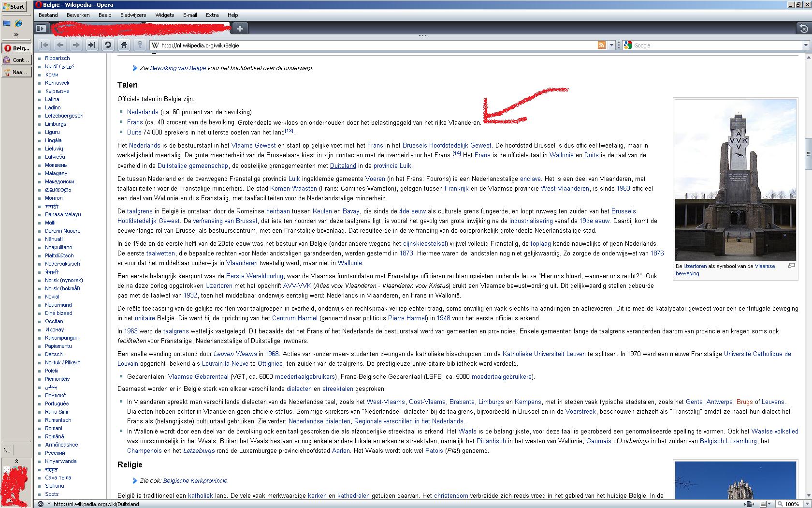
Task: Open the Bevolking van België article link
Action: [x=178, y=68]
